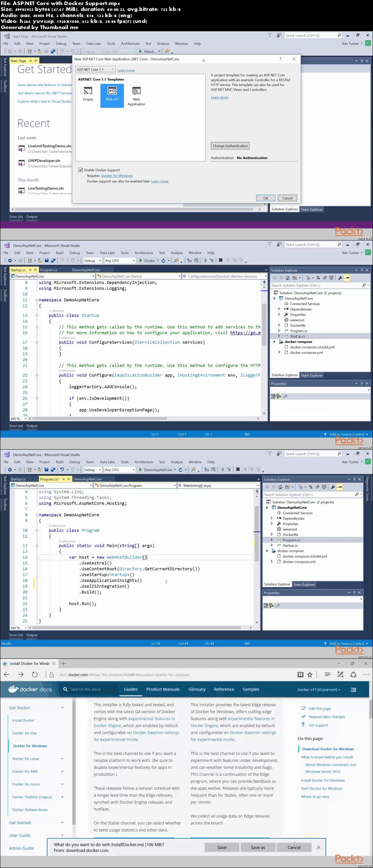Click the Undo arrow in the Program.cs window toolbar
Image resolution: width=373 pixels, height=868 pixels.
point(62,470)
